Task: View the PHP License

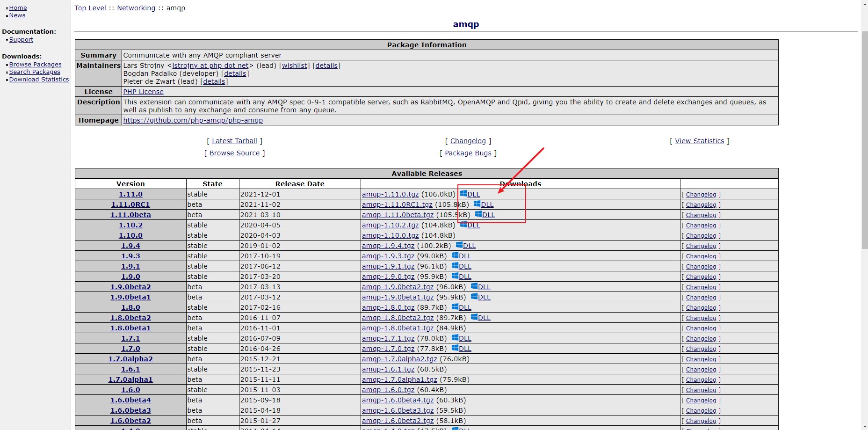Action: [143, 92]
